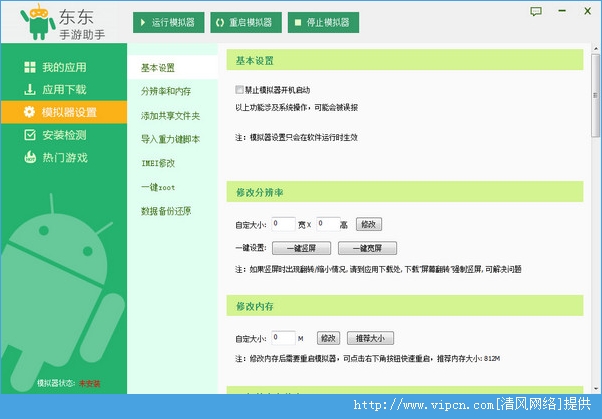
Task: Click the 推荐大小 memory button
Action: [376, 338]
